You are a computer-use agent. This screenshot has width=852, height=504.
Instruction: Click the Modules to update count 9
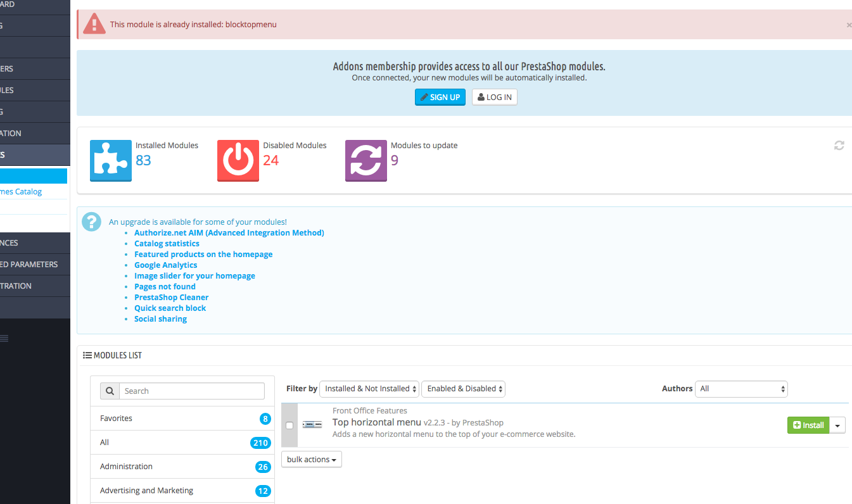click(x=395, y=160)
